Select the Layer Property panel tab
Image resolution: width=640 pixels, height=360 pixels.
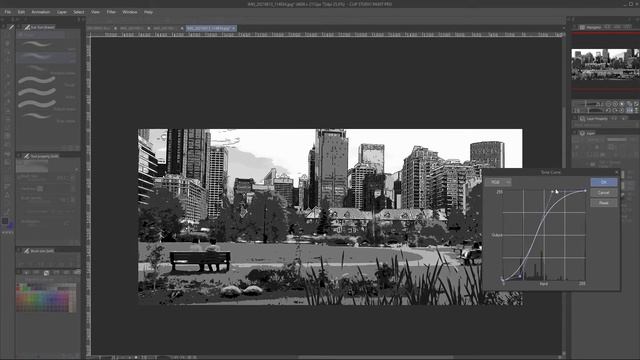[594, 118]
